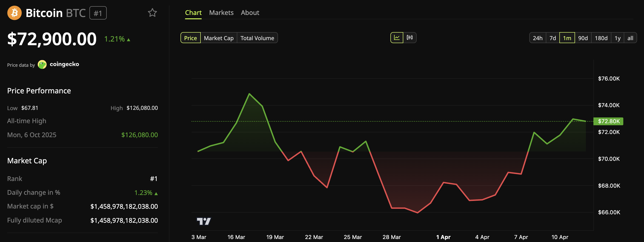
Task: Toggle the Total Volume chart mode
Action: point(257,38)
